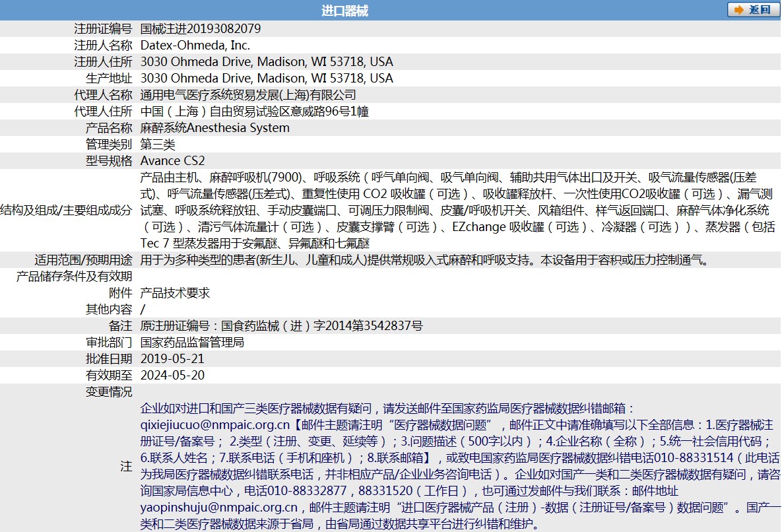The width and height of the screenshot is (784, 532).
Task: Select the Ohmeda Drive address in 生产地址 row
Action: click(x=267, y=78)
